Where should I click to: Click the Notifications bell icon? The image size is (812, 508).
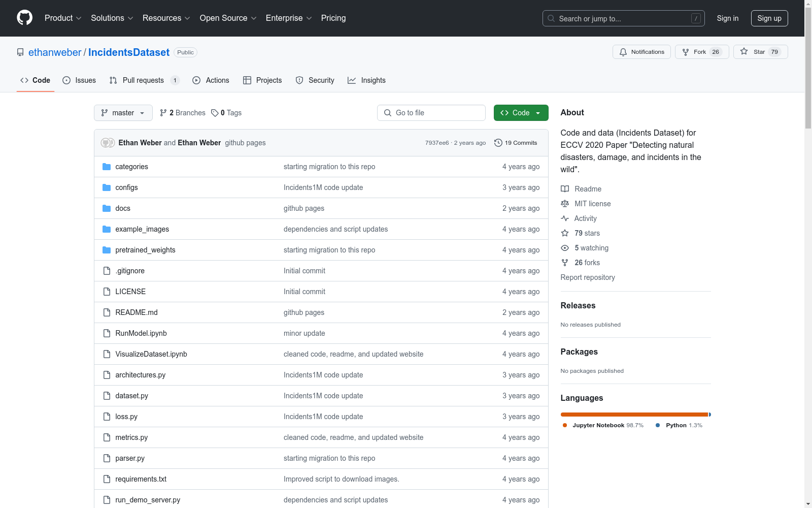click(x=623, y=52)
